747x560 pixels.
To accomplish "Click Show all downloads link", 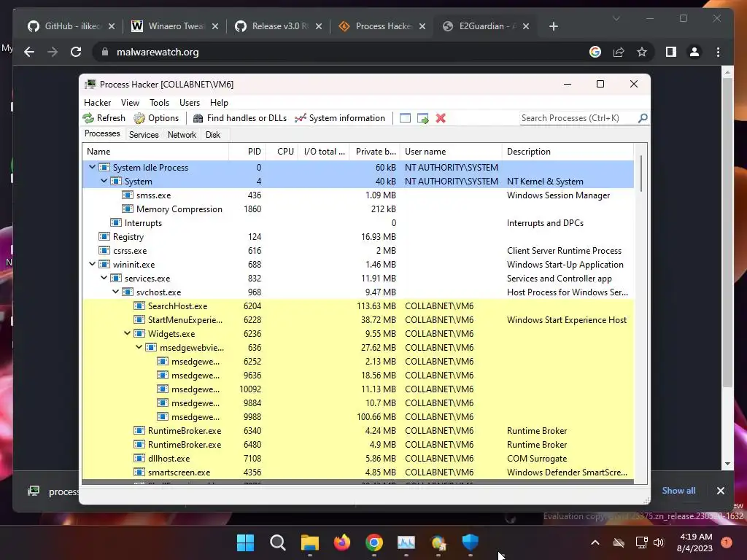I will tap(678, 491).
